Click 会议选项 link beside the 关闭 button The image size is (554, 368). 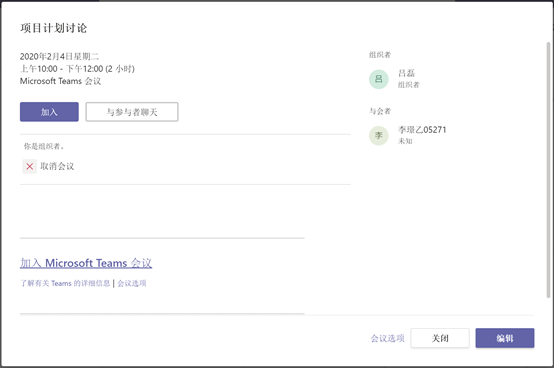coord(387,338)
